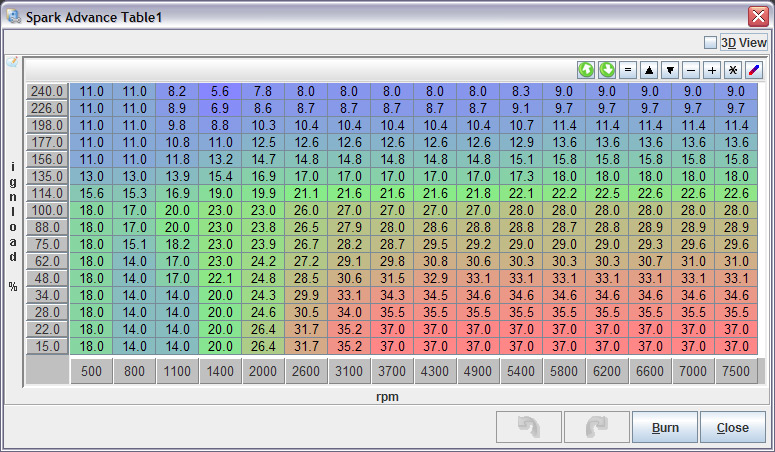Click the green down-arrow icon in table toolbar
Image resolution: width=775 pixels, height=452 pixels.
coord(607,70)
